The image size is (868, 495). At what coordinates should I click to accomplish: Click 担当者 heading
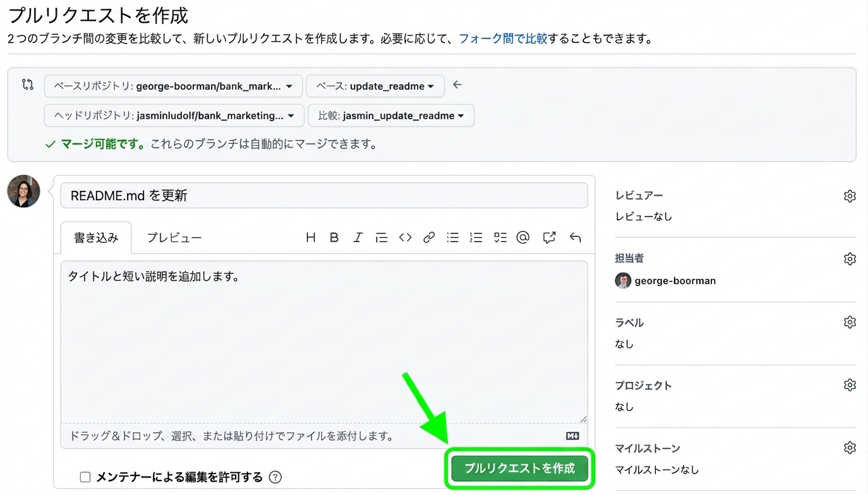pyautogui.click(x=629, y=258)
